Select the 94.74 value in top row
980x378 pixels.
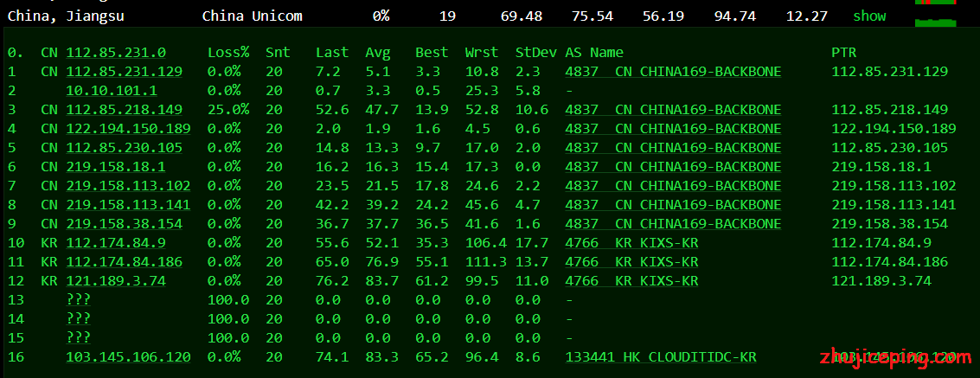point(735,16)
